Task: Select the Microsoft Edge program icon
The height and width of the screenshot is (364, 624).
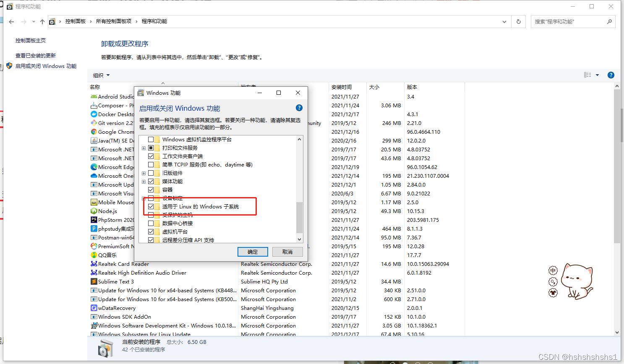Action: click(x=94, y=167)
